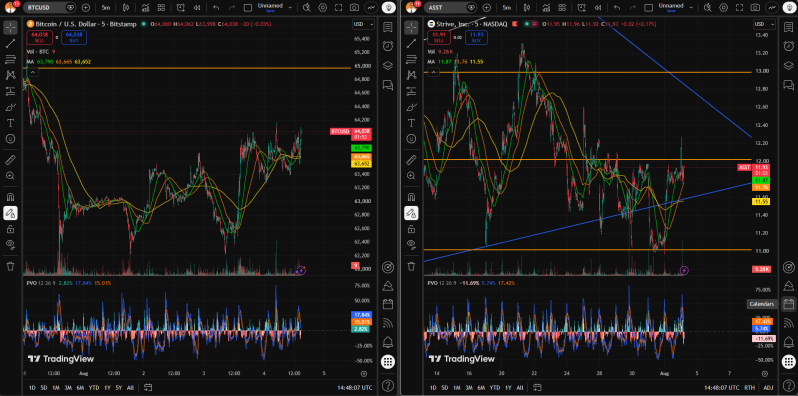Click the camera snapshot icon in BTCUSD window
Viewport: 798px width, 396px height.
pyautogui.click(x=354, y=8)
